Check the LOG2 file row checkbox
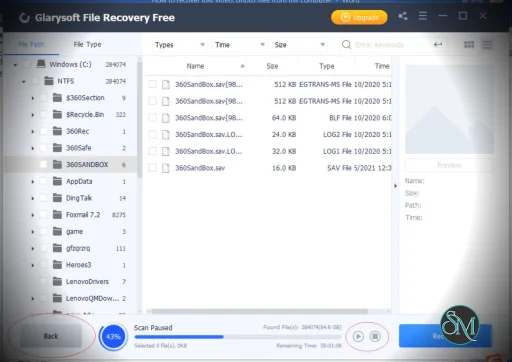This screenshot has height=362, width=512. point(152,134)
